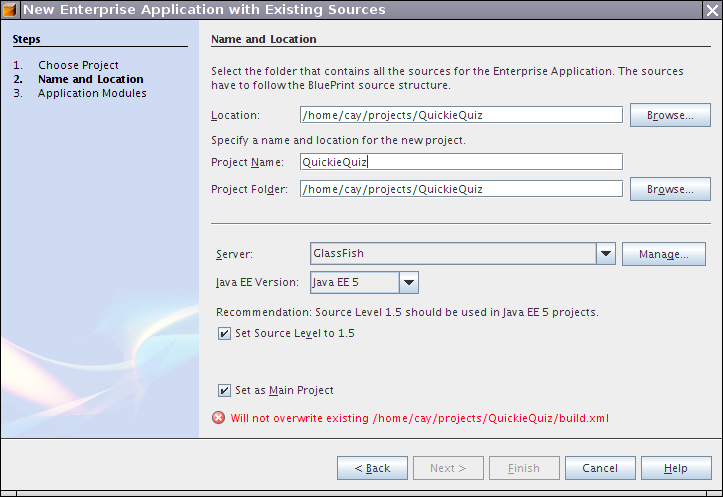Screen dimensions: 723x497
Task: Focus the Project Folder text field
Action: point(461,189)
